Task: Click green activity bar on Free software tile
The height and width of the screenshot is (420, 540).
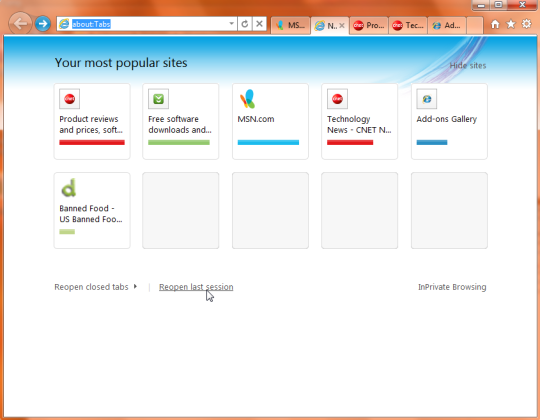Action: [179, 143]
